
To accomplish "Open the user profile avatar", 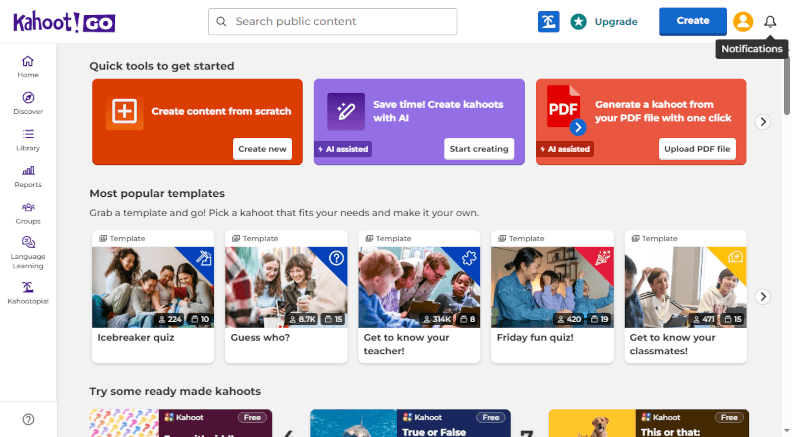I will click(x=743, y=22).
